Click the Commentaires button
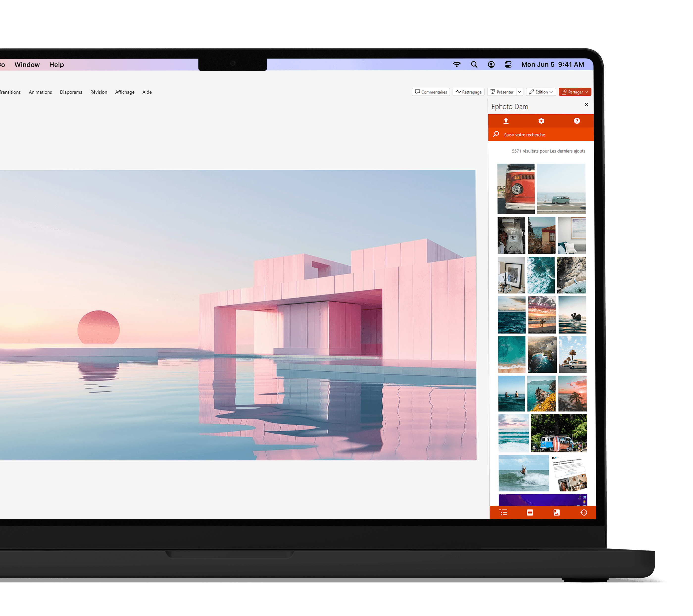The height and width of the screenshot is (616, 693). coord(431,92)
